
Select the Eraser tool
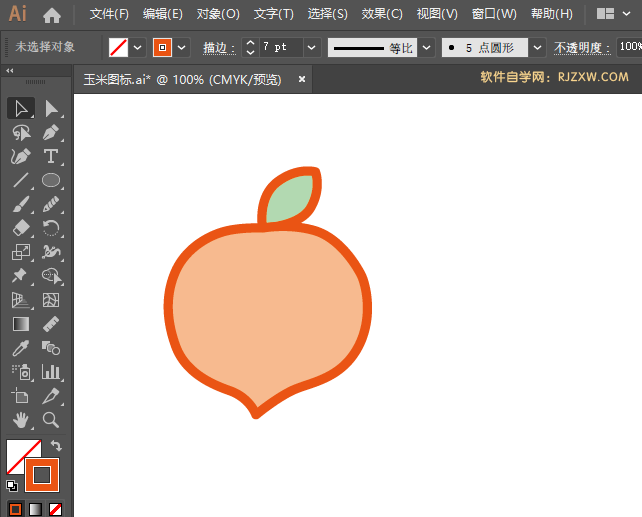tap(20, 228)
